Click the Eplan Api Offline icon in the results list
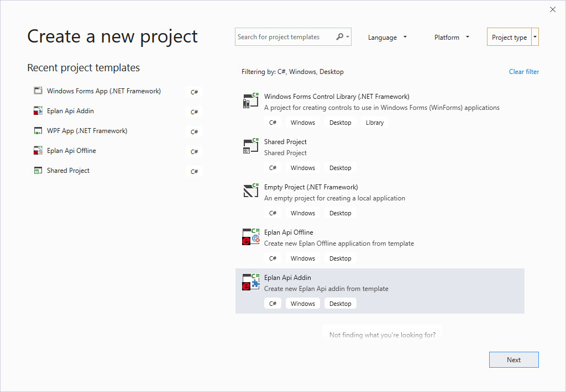Viewport: 566px width, 392px height. tap(251, 236)
